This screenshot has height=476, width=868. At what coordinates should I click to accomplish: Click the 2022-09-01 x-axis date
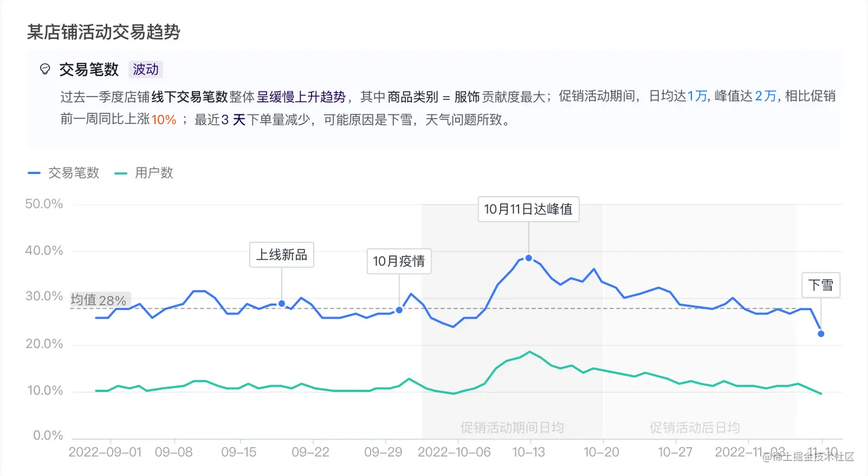click(x=105, y=452)
